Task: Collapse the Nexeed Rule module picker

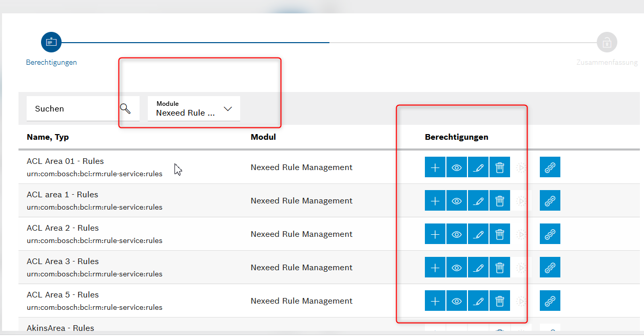Action: [x=227, y=108]
